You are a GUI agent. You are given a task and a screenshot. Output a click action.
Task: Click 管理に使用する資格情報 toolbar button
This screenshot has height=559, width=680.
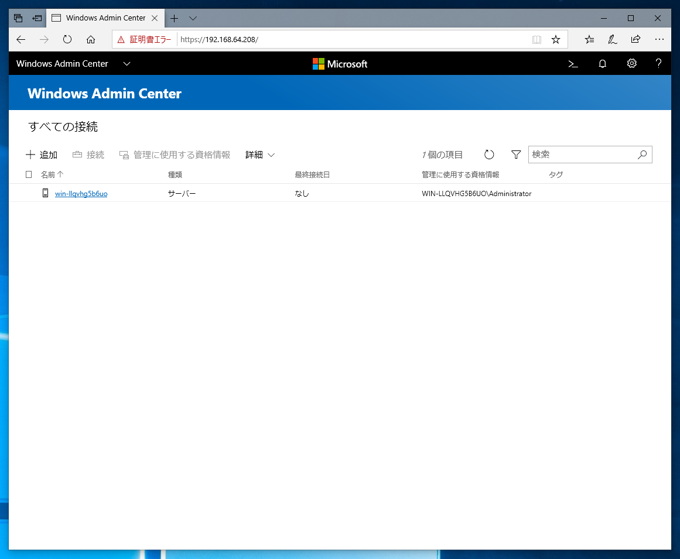click(x=175, y=155)
